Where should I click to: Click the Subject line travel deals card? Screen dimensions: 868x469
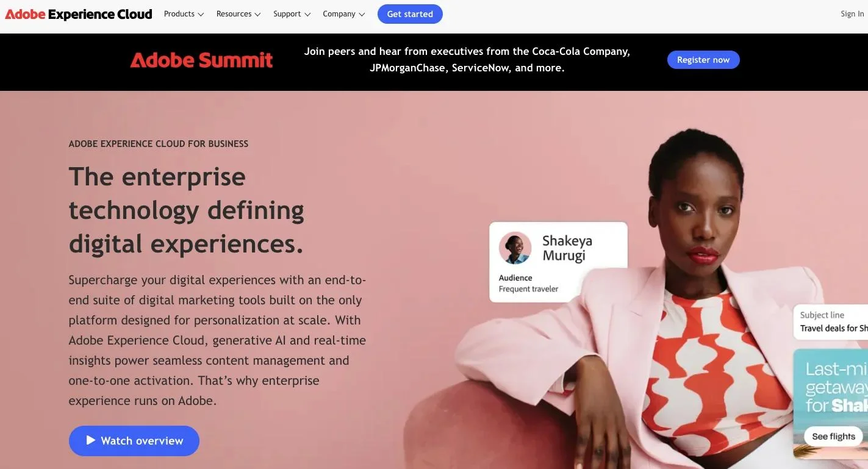(830, 321)
